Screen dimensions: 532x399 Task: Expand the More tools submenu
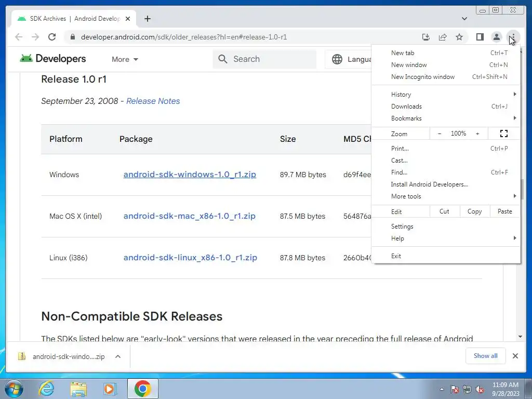pyautogui.click(x=446, y=196)
